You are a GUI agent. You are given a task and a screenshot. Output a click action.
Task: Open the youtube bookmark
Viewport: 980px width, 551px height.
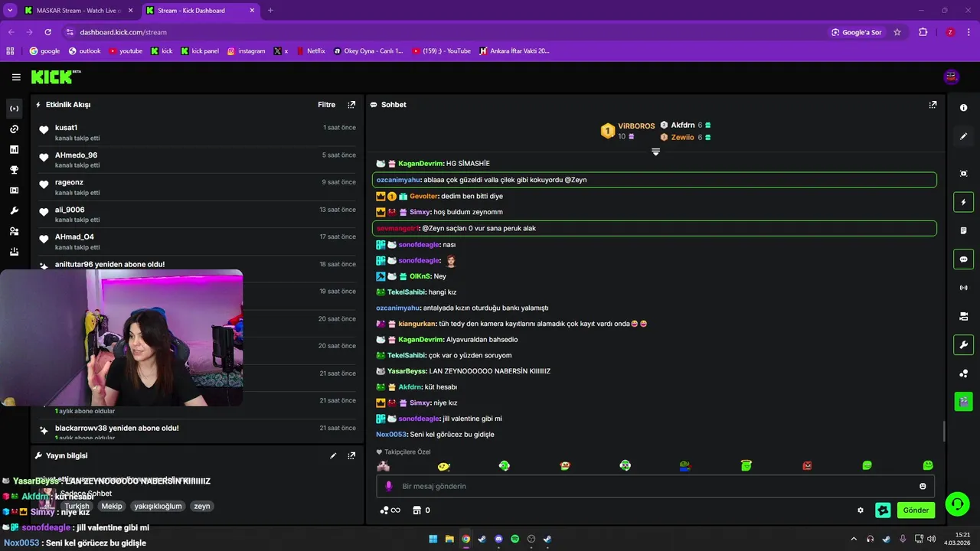pyautogui.click(x=126, y=51)
